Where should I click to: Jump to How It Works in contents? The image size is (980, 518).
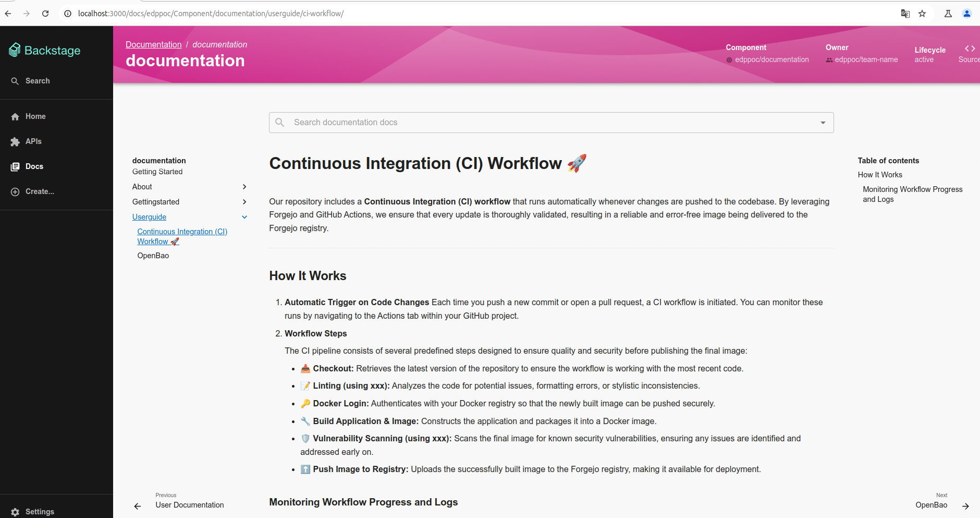(x=880, y=175)
